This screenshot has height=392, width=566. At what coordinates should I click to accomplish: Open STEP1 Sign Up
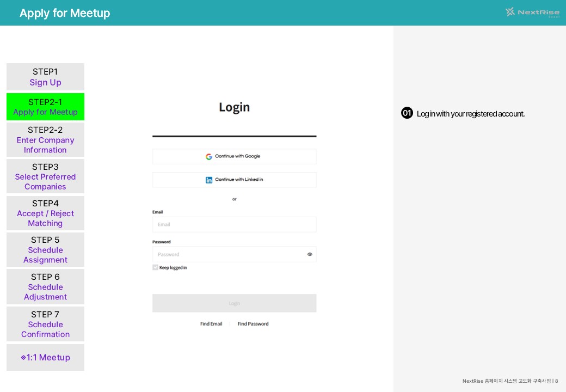(46, 77)
